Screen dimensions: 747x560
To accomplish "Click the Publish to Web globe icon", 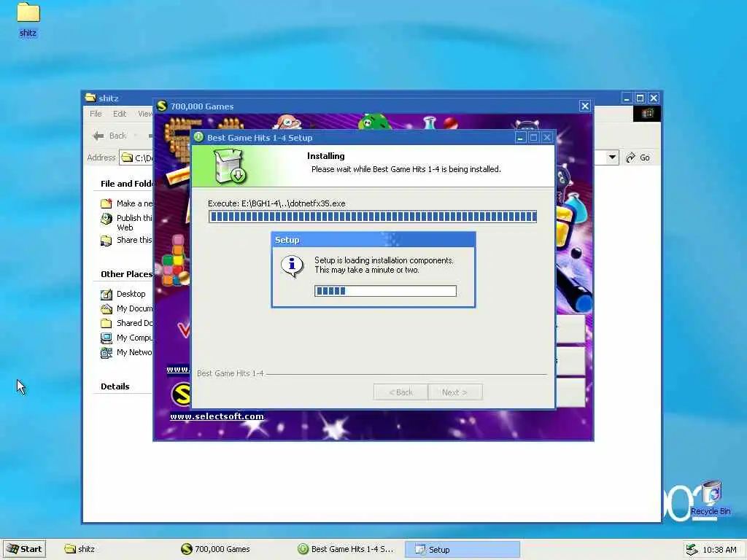I will pos(107,219).
